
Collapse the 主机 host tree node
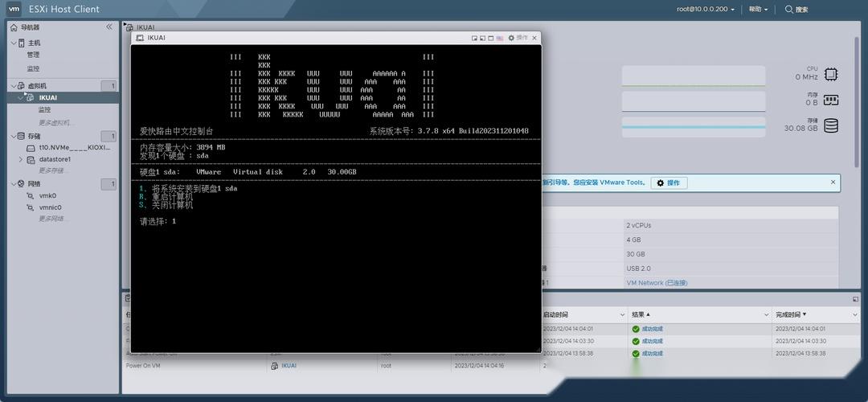[x=14, y=43]
